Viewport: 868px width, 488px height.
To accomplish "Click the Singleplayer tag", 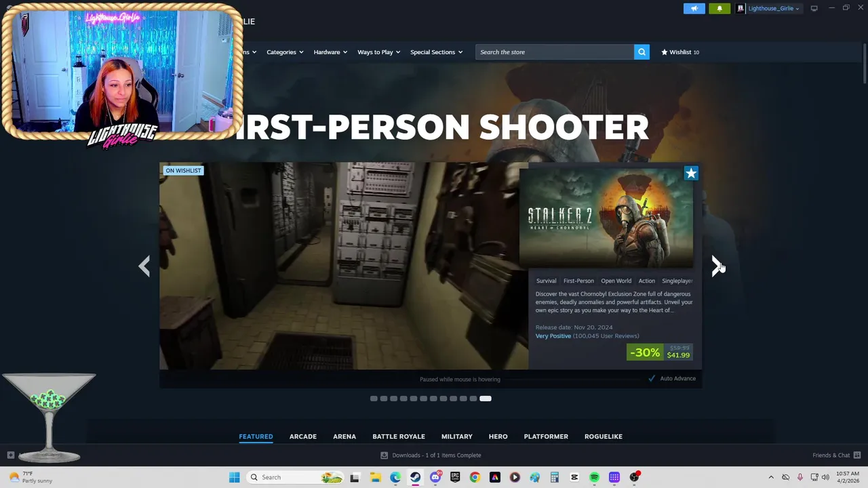I will [x=677, y=281].
